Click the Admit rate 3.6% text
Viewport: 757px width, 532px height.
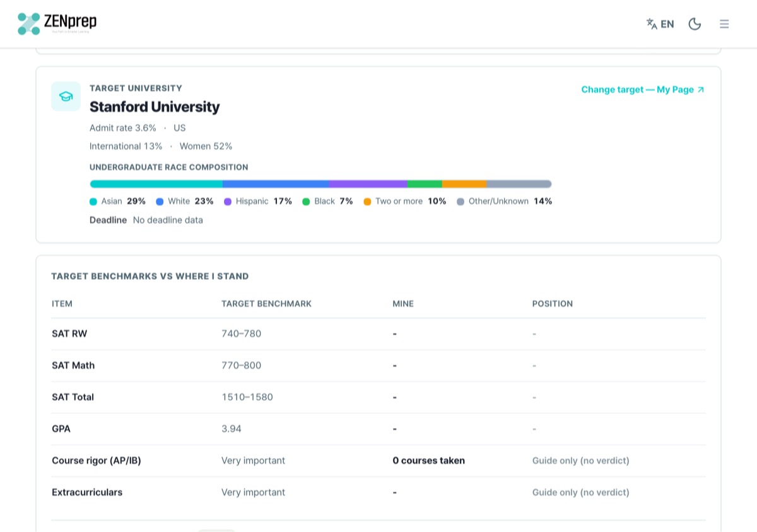pos(123,128)
